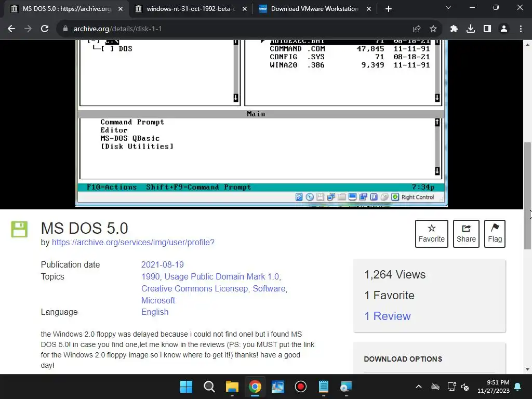Open the Microsoft topic link
Screen dimensions: 532x399
[x=158, y=300]
